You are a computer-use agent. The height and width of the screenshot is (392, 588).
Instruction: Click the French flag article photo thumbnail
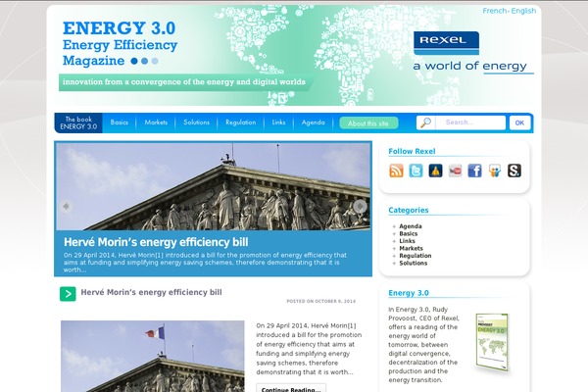[x=153, y=356]
